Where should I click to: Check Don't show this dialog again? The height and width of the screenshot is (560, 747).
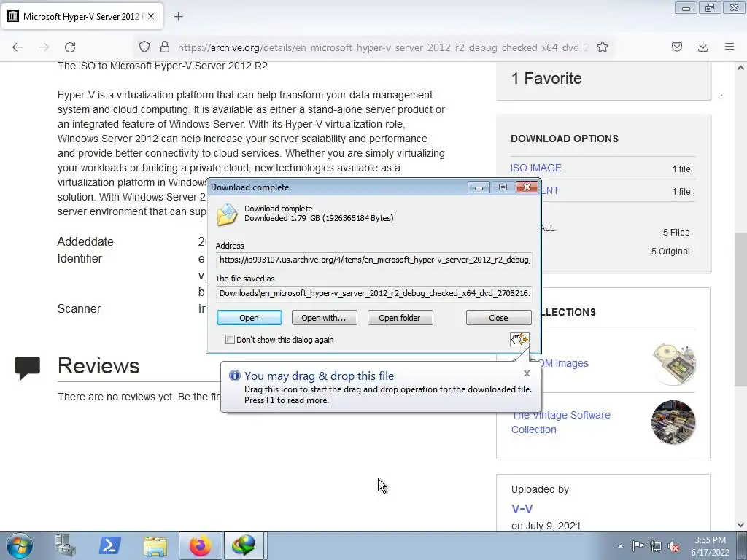[x=230, y=340]
